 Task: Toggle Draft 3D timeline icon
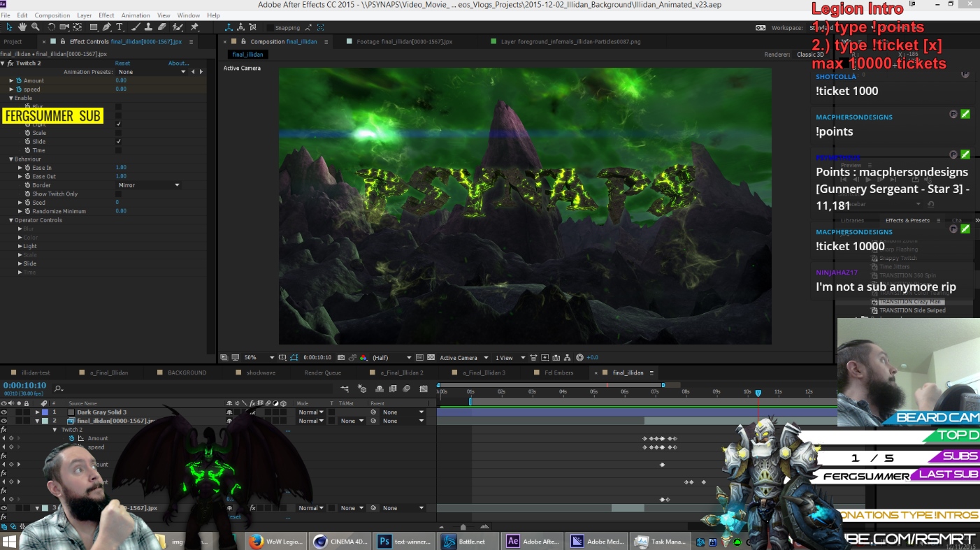point(362,389)
